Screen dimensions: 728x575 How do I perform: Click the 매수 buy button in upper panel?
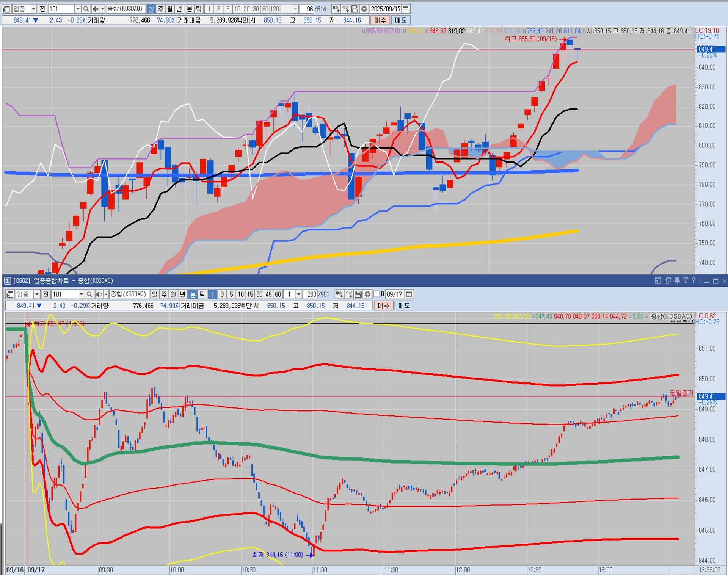[x=380, y=20]
